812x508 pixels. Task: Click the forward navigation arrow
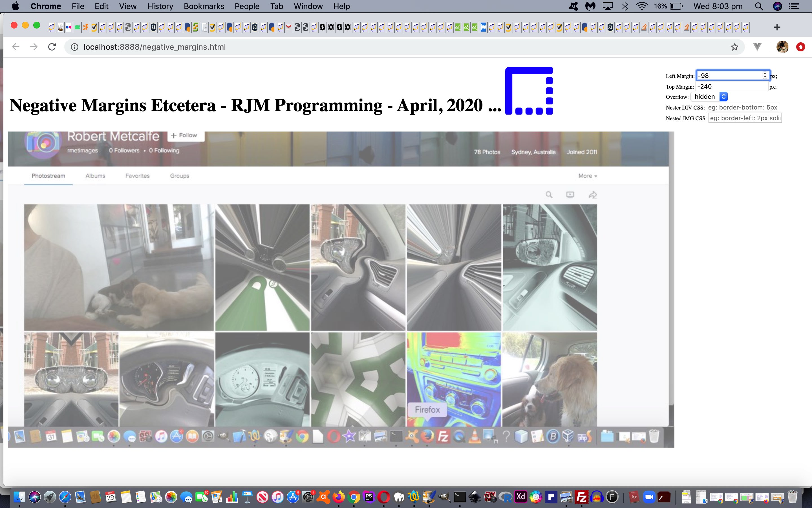(x=34, y=47)
